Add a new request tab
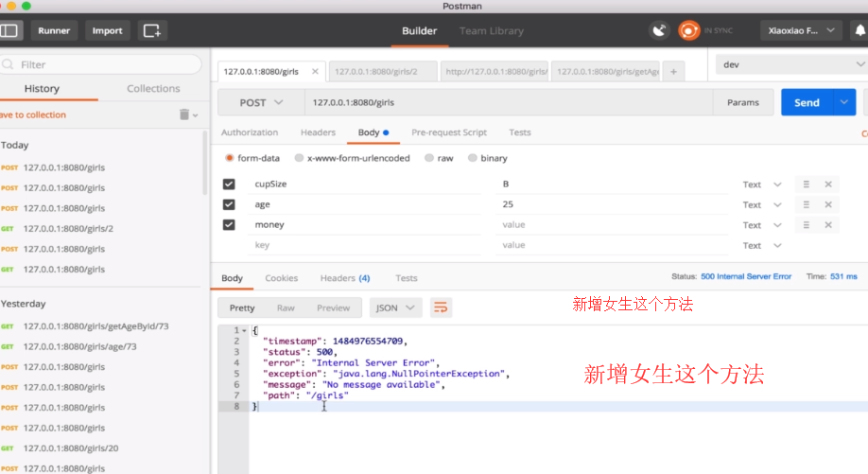The image size is (868, 474). pos(674,72)
